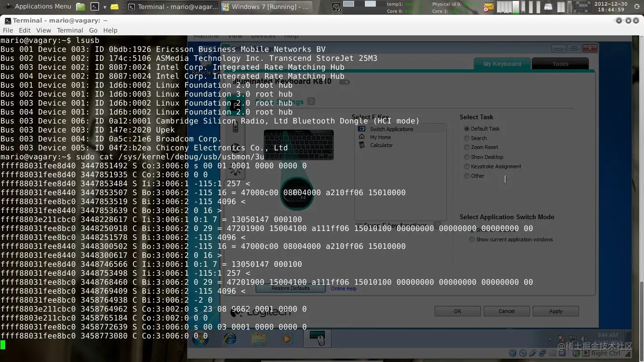Viewport: 644px width, 362px height.
Task: Click the question mark help icon beside settings
Action: (x=311, y=101)
